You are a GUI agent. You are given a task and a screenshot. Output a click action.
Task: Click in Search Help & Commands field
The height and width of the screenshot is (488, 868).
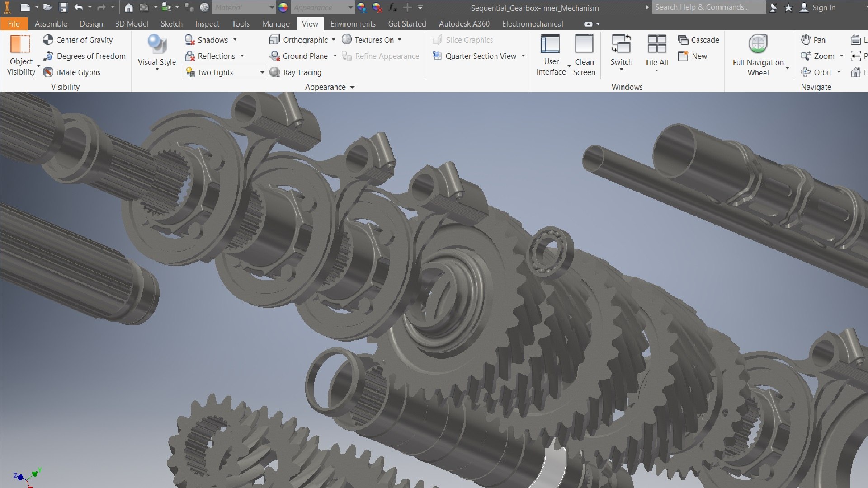pyautogui.click(x=708, y=7)
